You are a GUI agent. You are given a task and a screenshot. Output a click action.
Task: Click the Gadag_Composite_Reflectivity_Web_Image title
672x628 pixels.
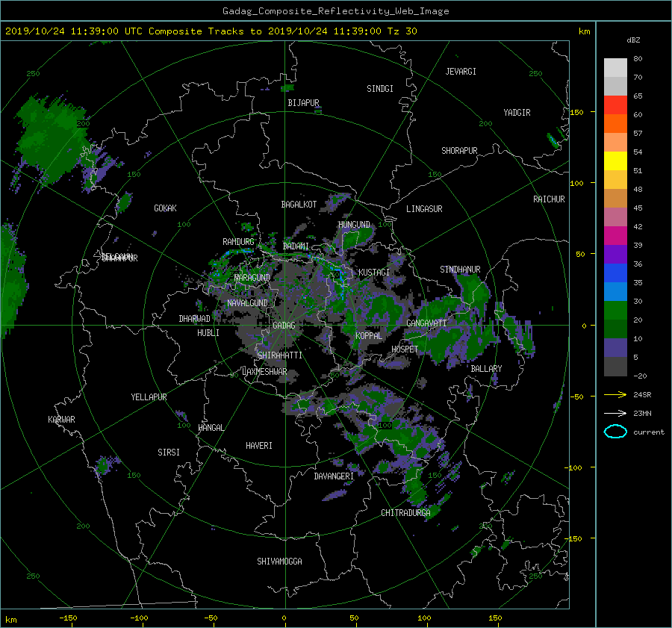335,11
